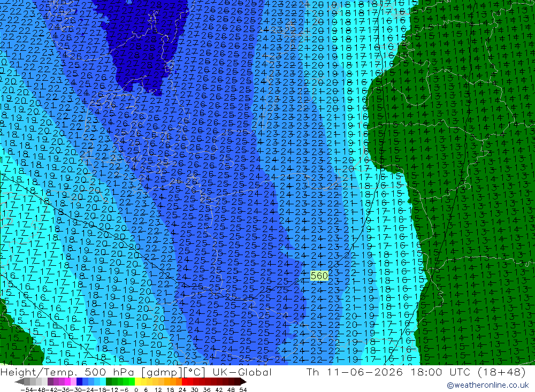The height and width of the screenshot is (392, 535).
Task: Click the '54' legend scale maximum value
Action: [243, 390]
